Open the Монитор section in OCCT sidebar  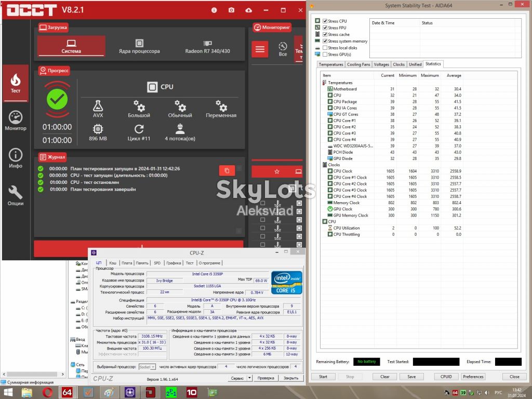(x=16, y=121)
